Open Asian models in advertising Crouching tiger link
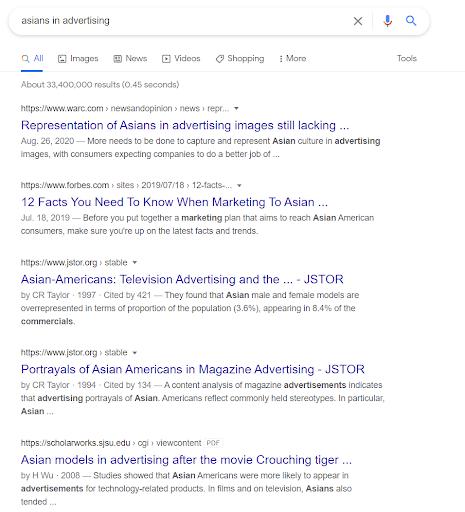This screenshot has width=465, height=512. (x=186, y=460)
